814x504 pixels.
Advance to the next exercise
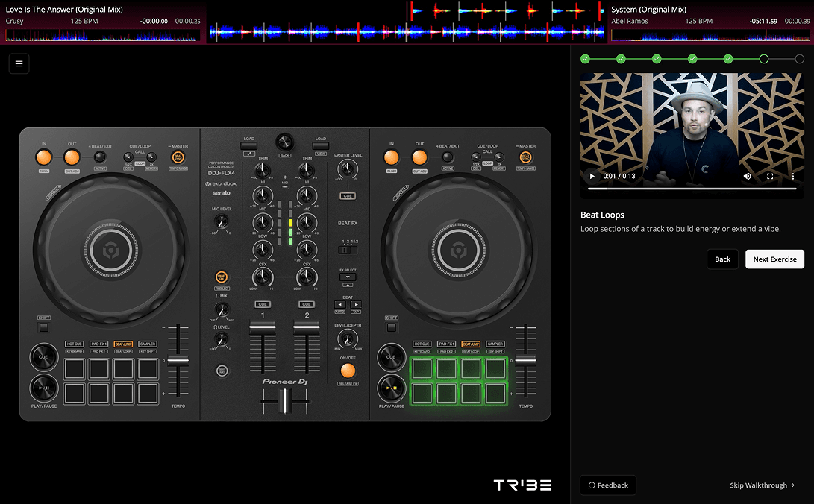(774, 259)
